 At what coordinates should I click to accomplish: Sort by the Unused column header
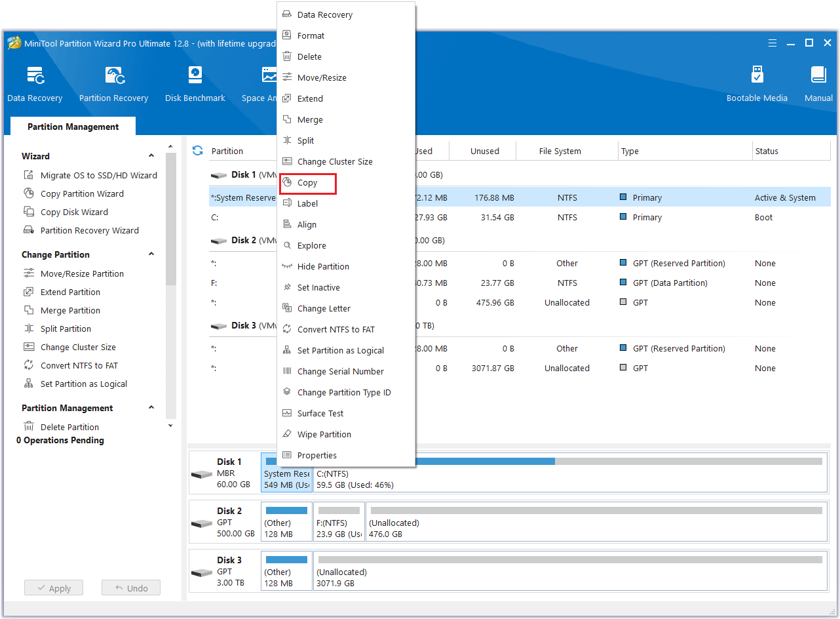[x=484, y=151]
